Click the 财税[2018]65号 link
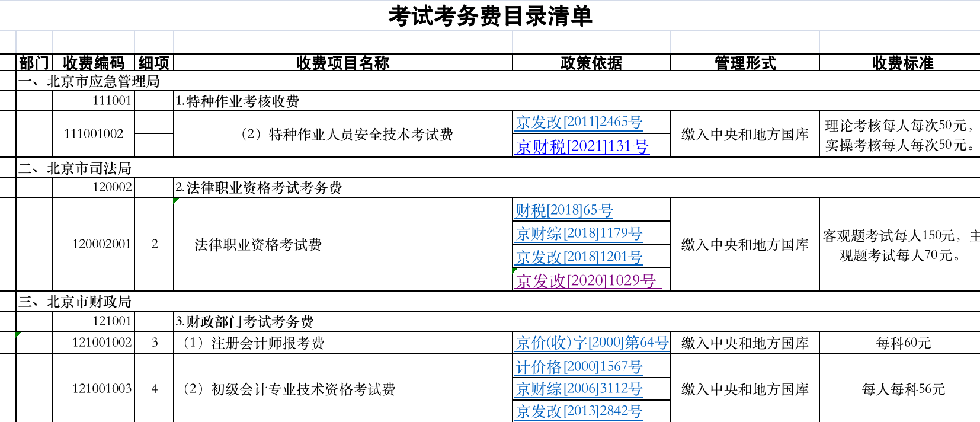 tap(563, 210)
